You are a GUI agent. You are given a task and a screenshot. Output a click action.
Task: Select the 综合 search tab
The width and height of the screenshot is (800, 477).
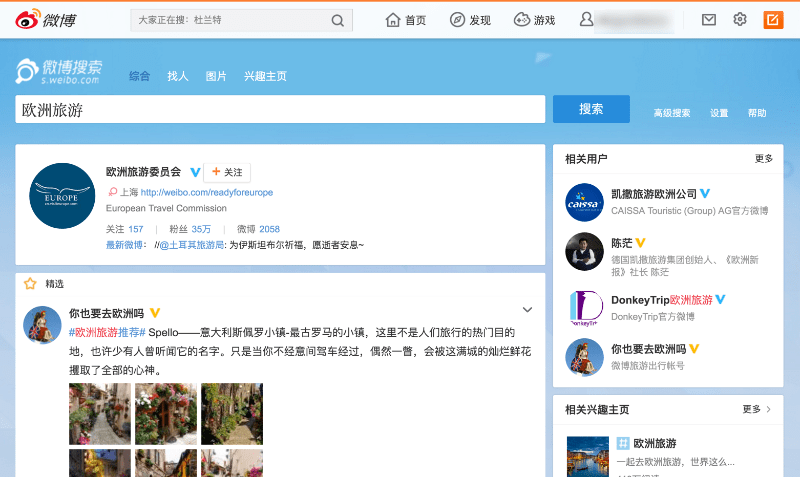[139, 76]
